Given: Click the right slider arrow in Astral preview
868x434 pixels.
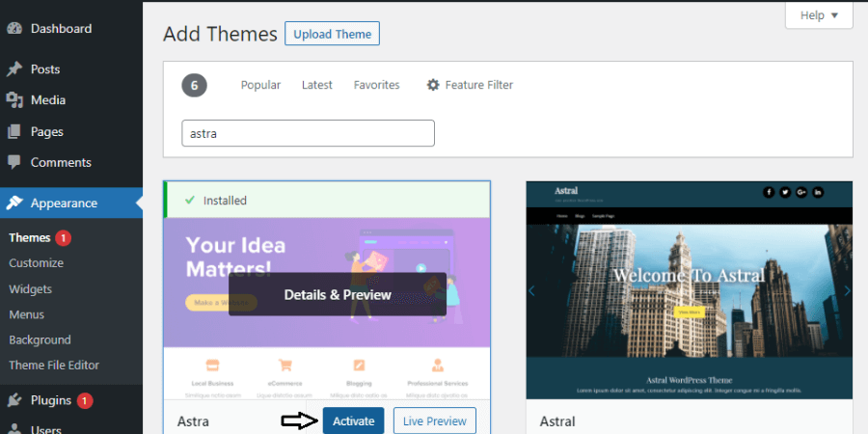Looking at the screenshot, I should point(847,290).
